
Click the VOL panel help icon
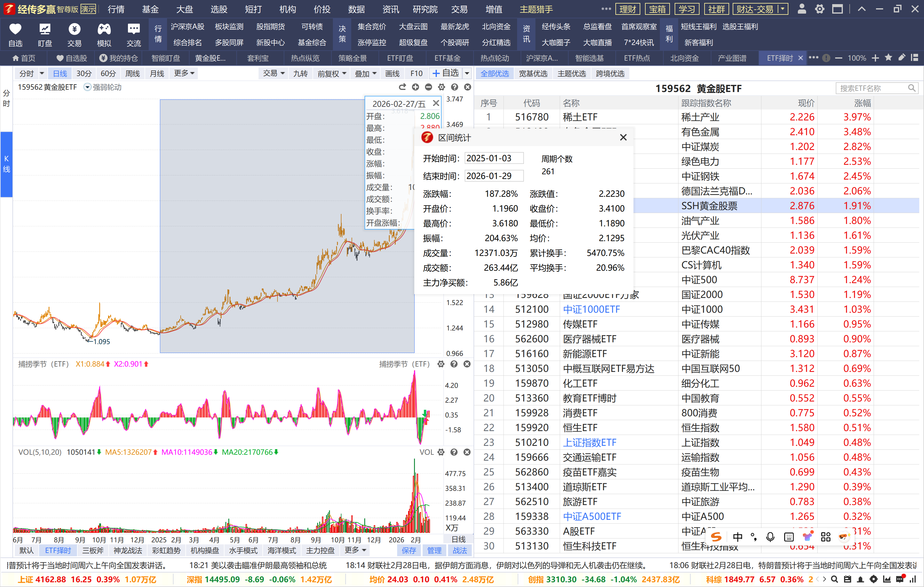(x=454, y=452)
